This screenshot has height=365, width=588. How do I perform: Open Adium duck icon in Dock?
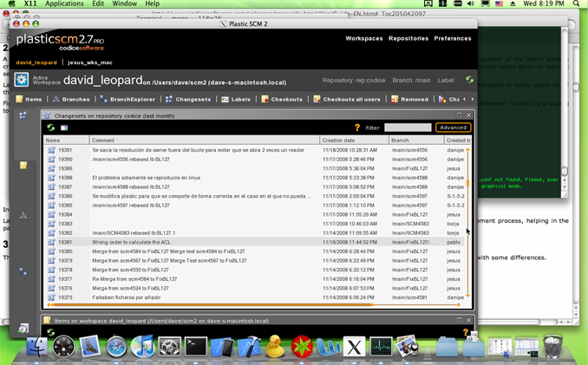click(275, 346)
